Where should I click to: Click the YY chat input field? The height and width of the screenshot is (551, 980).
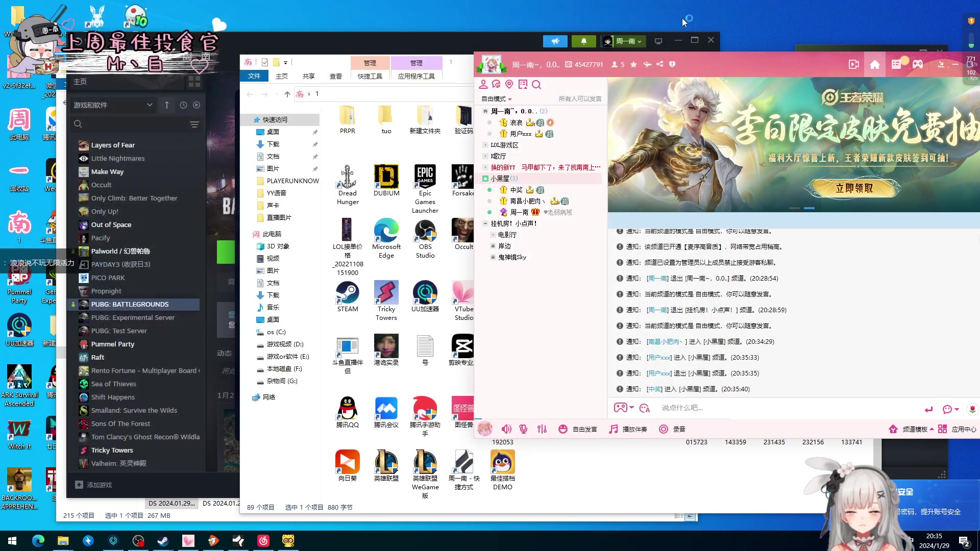click(789, 408)
